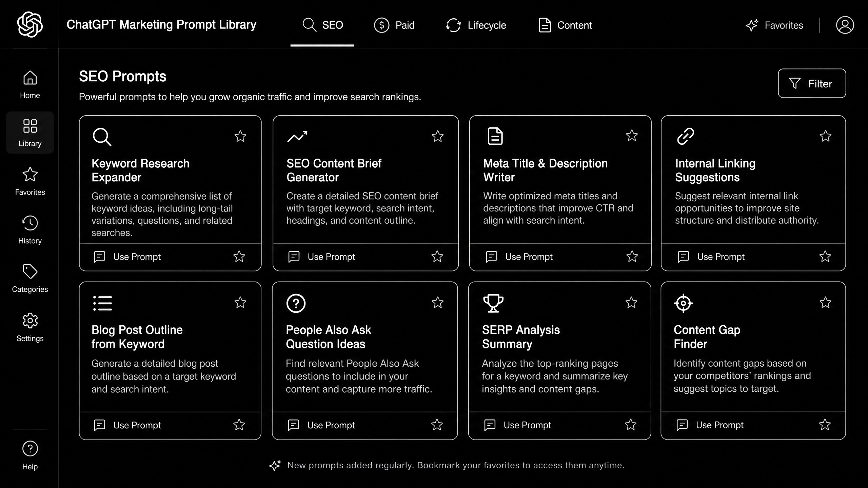Image resolution: width=868 pixels, height=488 pixels.
Task: Open Favorites in the left sidebar
Action: [x=30, y=181]
